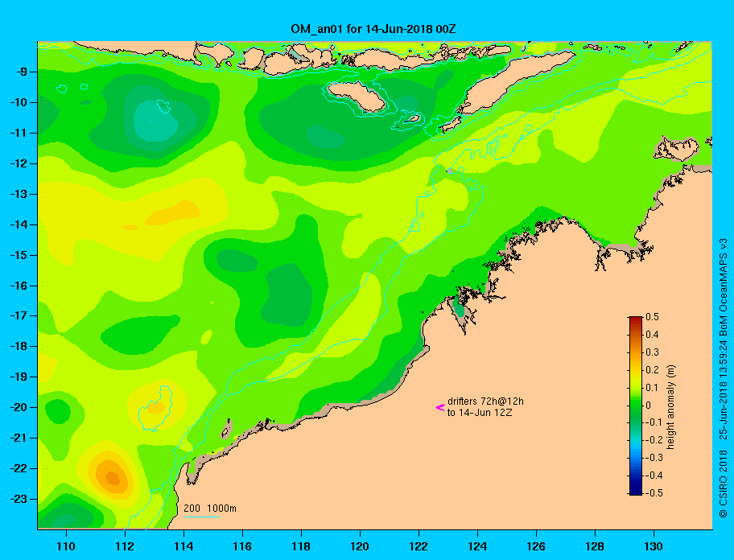The image size is (734, 560).
Task: Click latitude axis label -18
Action: (18, 346)
